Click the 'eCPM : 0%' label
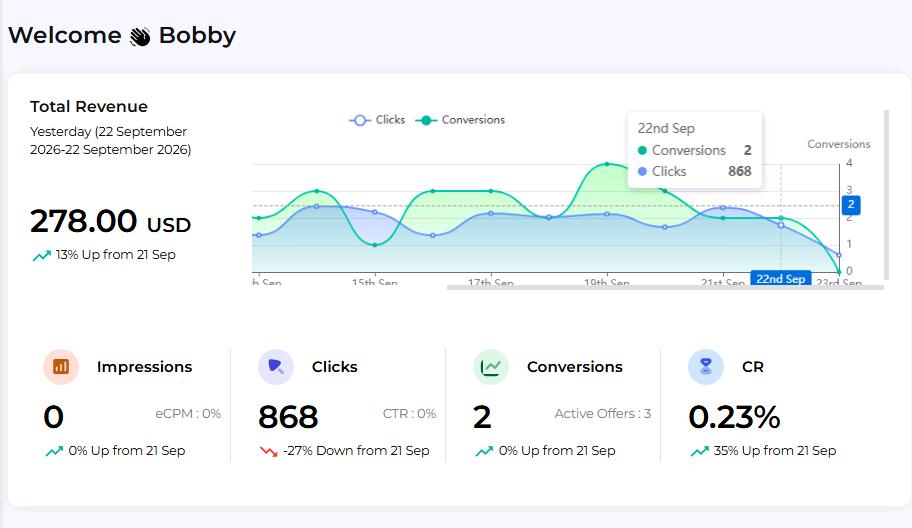Viewport: 912px width, 528px height. (x=188, y=413)
